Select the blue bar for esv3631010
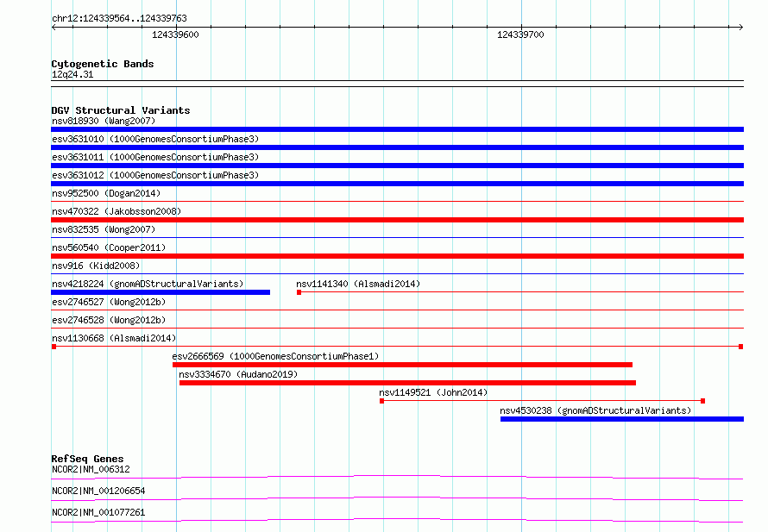768x532 pixels. pos(397,147)
